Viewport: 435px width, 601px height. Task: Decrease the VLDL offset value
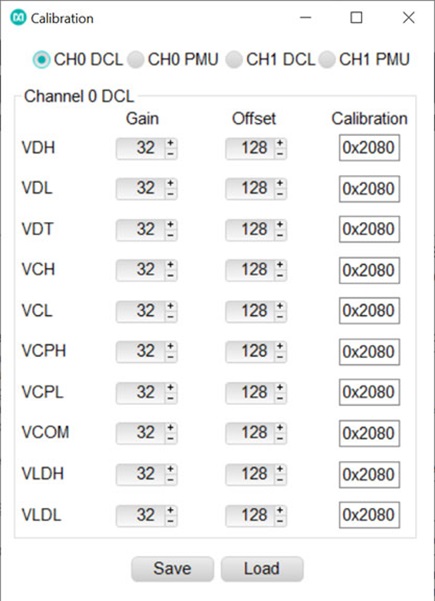[280, 521]
